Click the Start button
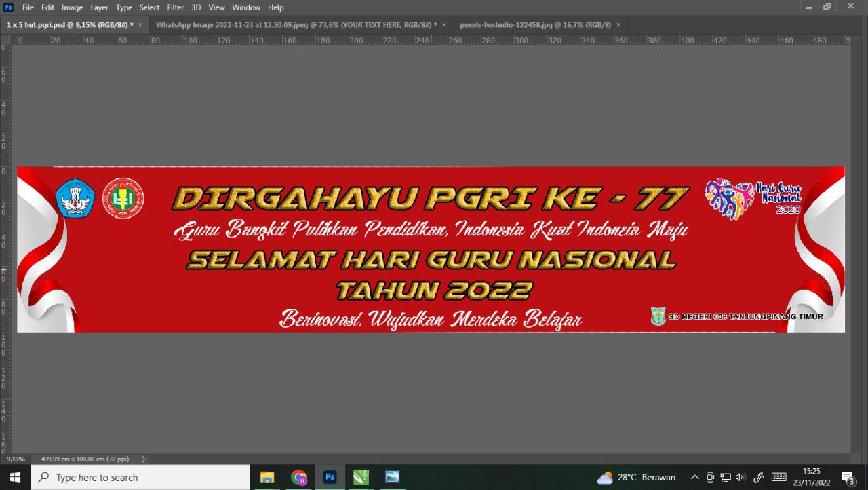Image resolution: width=868 pixels, height=490 pixels. (x=14, y=477)
